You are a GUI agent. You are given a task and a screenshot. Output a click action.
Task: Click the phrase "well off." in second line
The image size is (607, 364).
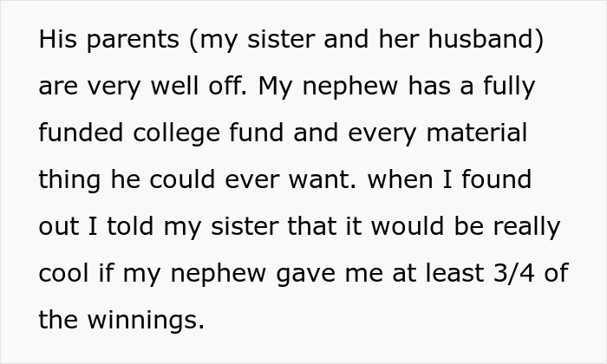point(199,86)
